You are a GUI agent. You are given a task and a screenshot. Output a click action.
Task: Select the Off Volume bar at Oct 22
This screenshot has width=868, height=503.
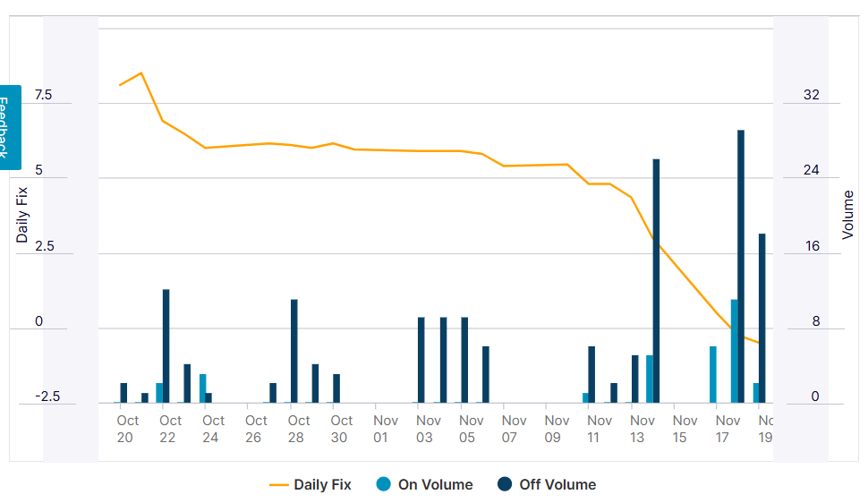tap(166, 346)
